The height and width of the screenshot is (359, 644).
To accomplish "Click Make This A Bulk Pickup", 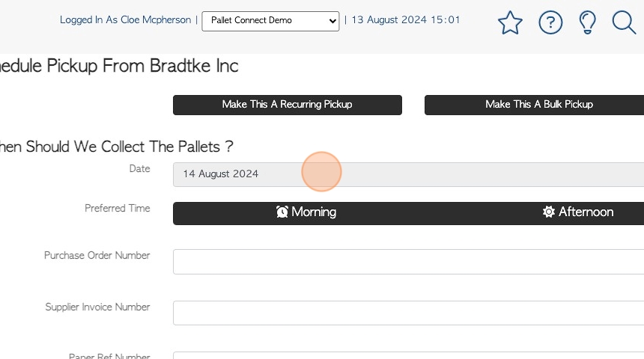I will tap(535, 105).
